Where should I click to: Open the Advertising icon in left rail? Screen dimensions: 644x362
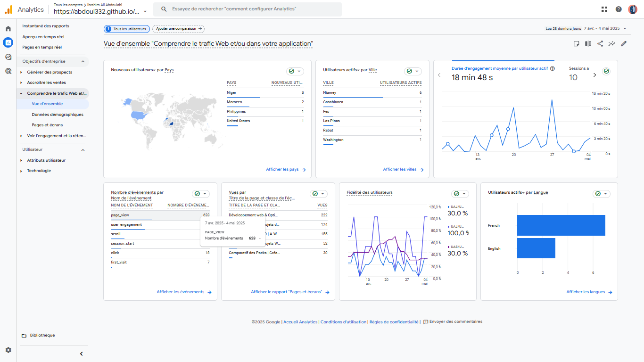coord(8,71)
